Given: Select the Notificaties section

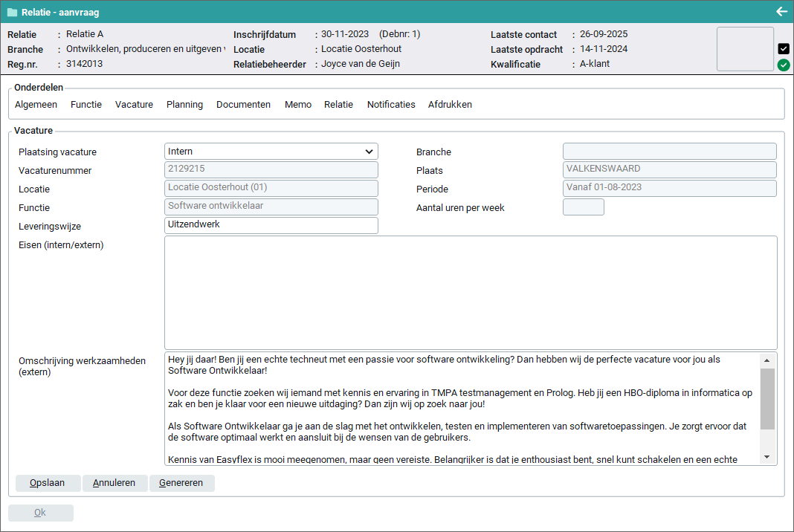Looking at the screenshot, I should (391, 105).
